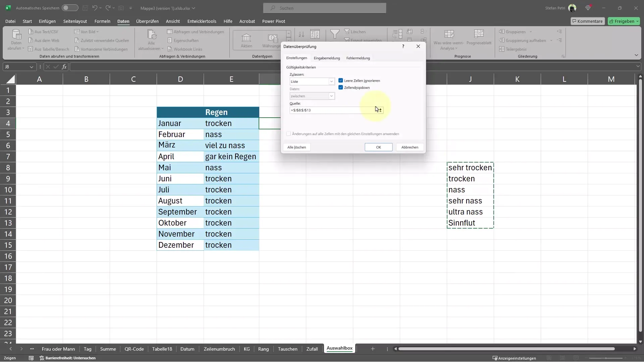Switch to the Eingabemeldung tab
Image resolution: width=644 pixels, height=362 pixels.
(327, 58)
